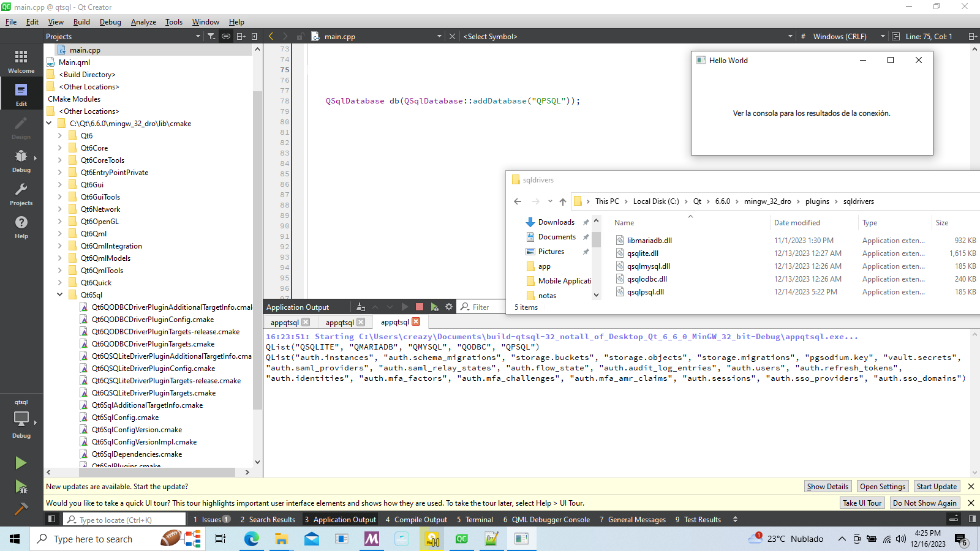
Task: Select main.cpp in the project tree
Action: click(x=85, y=50)
